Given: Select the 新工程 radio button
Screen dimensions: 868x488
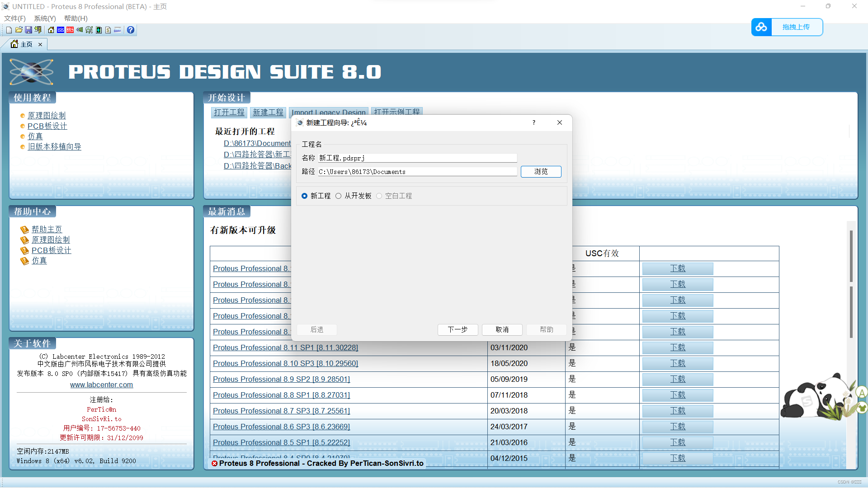Looking at the screenshot, I should click(x=304, y=196).
